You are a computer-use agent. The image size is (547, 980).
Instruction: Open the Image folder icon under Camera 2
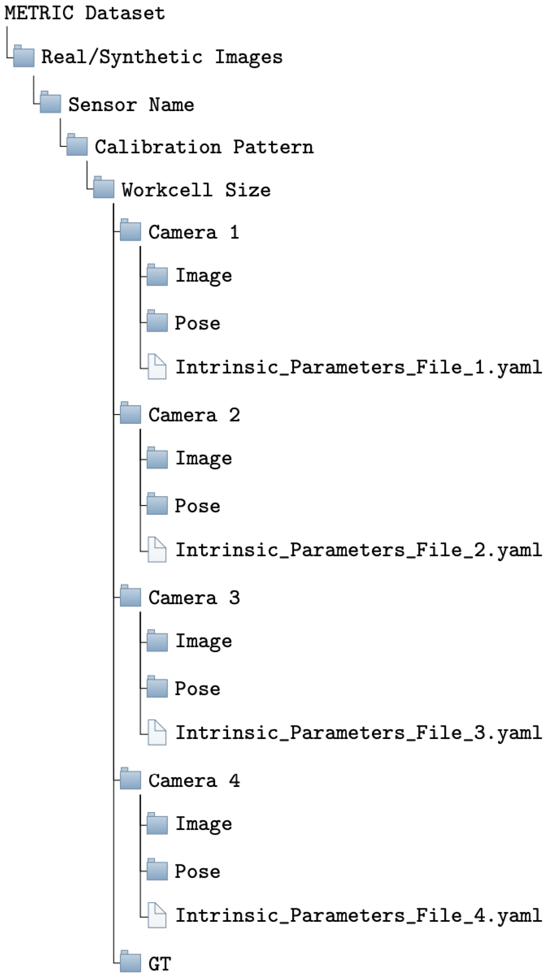click(157, 458)
